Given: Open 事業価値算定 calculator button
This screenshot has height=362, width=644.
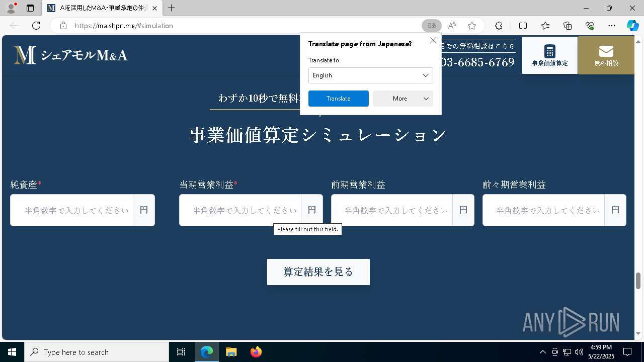Looking at the screenshot, I should pos(549,55).
